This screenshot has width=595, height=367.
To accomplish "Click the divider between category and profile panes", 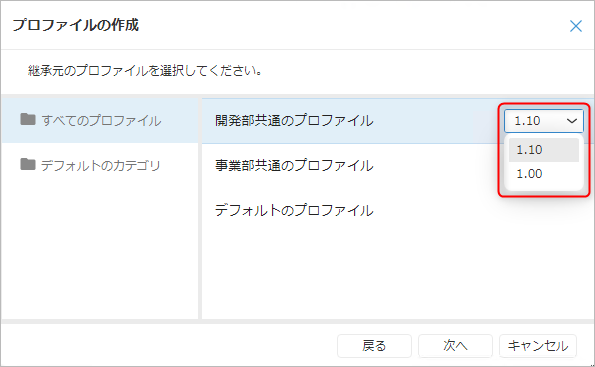I will [200, 208].
